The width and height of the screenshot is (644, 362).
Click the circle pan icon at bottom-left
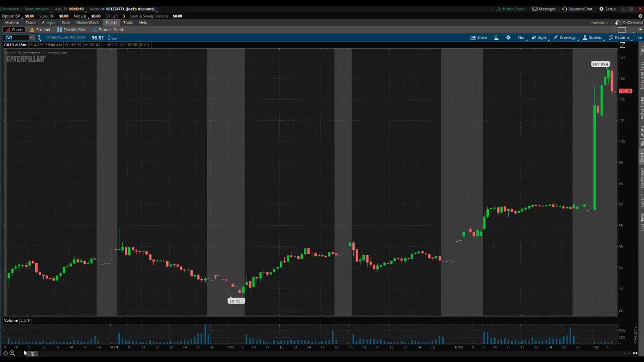click(6, 353)
